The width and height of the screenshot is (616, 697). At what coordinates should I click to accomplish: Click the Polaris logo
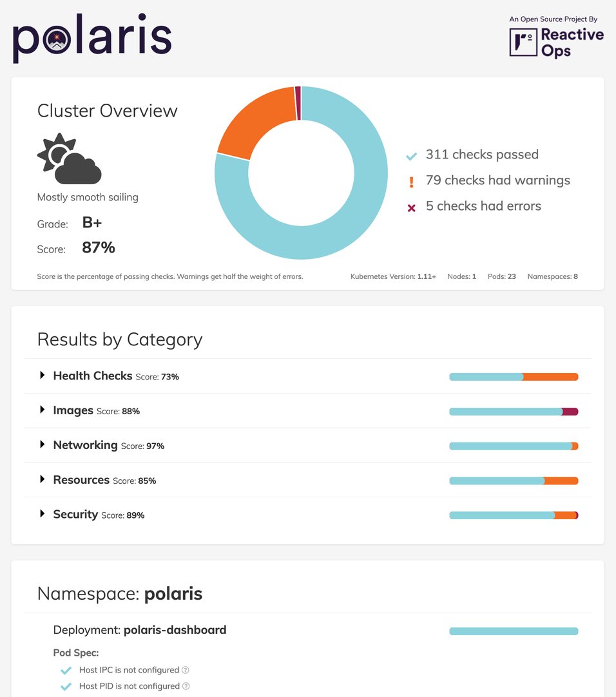click(x=91, y=39)
